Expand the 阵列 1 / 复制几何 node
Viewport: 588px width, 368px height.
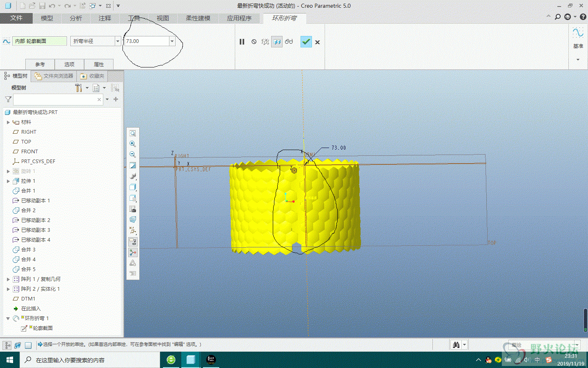pyautogui.click(x=8, y=279)
